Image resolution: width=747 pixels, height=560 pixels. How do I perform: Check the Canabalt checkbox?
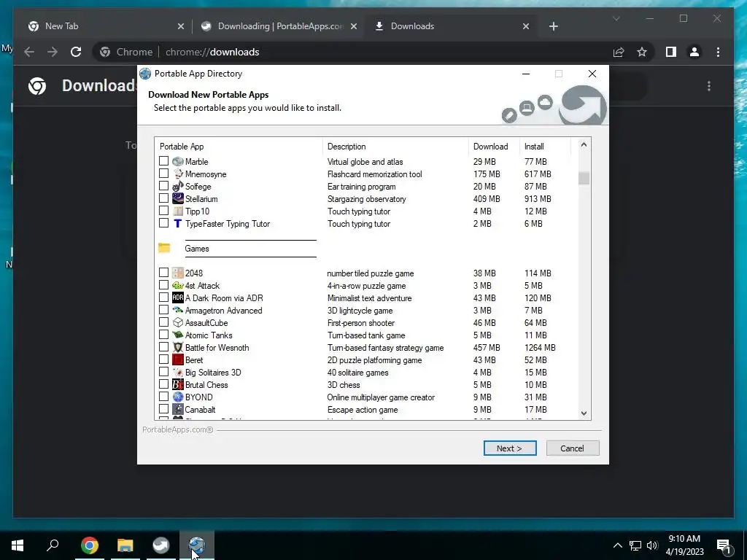click(x=163, y=408)
